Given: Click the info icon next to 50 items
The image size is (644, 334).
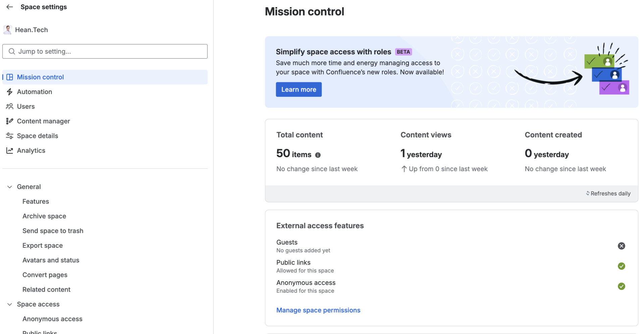Looking at the screenshot, I should pyautogui.click(x=318, y=155).
